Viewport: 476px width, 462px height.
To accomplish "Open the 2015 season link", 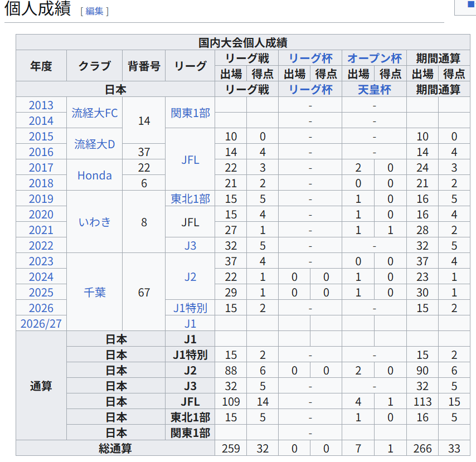I will click(x=41, y=137).
